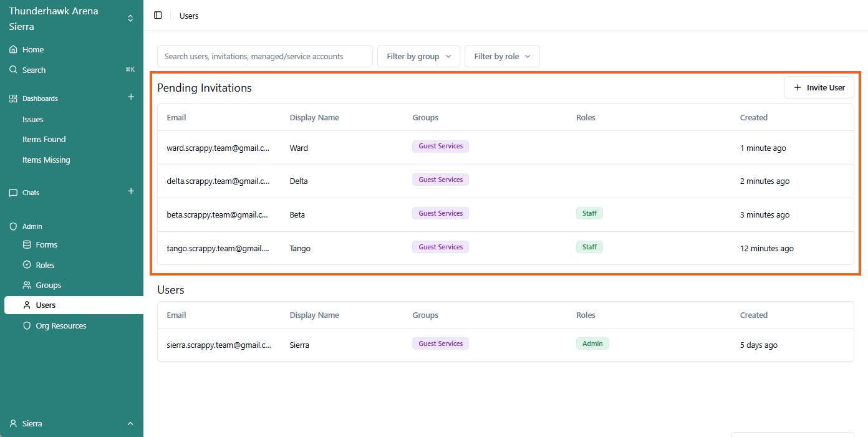Open Groups using the people icon
The image size is (868, 437).
(27, 286)
